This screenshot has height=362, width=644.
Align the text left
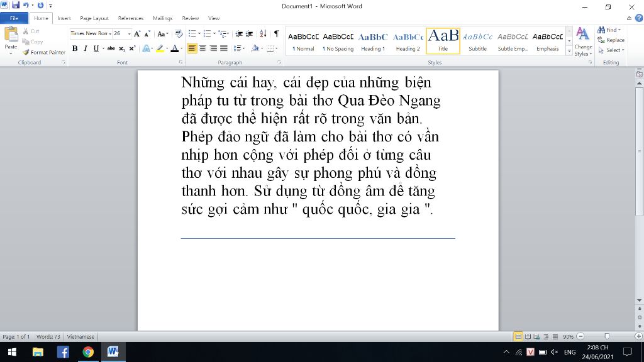click(x=192, y=48)
